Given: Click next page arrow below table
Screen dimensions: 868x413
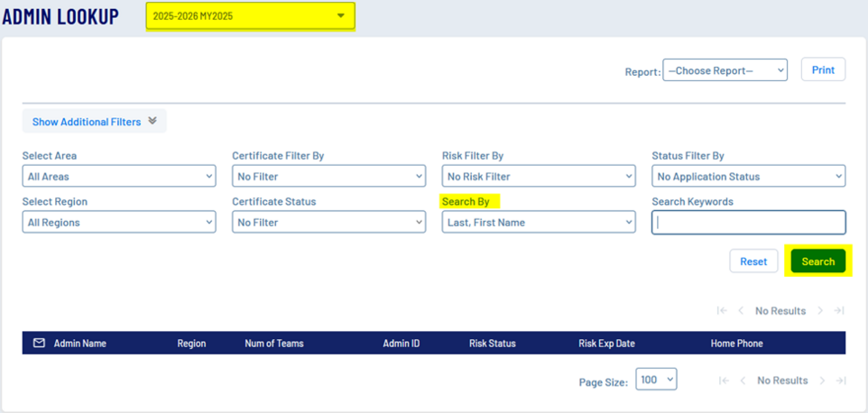Looking at the screenshot, I should pos(822,381).
